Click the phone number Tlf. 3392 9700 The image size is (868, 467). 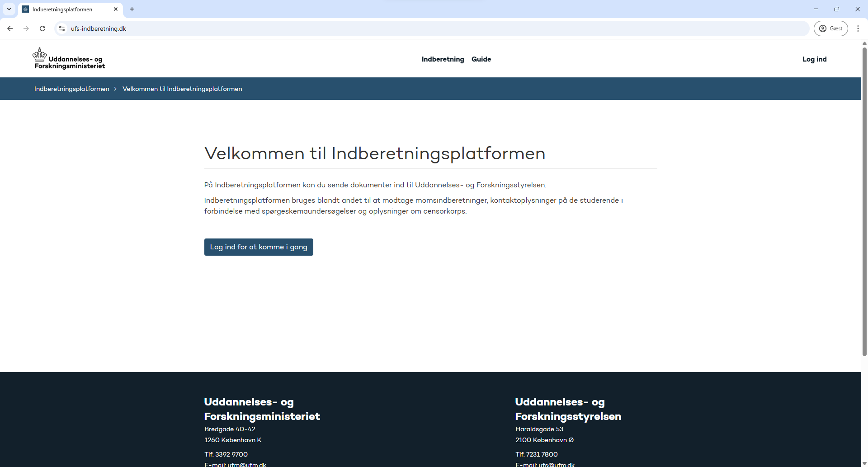[226, 454]
